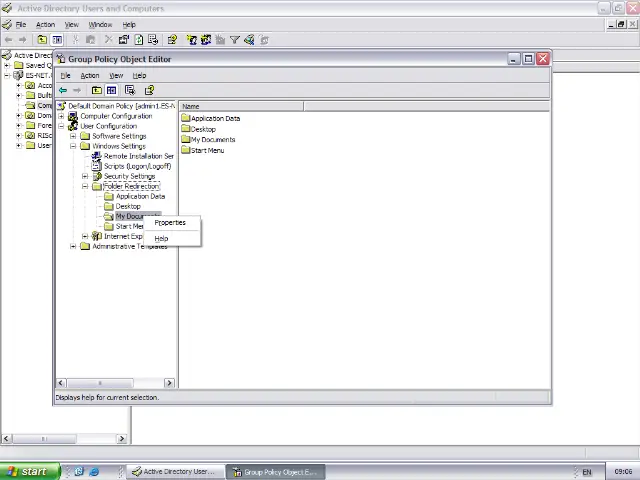Select Remote Installation Services tree item
Image resolution: width=640 pixels, height=480 pixels.
coord(139,156)
